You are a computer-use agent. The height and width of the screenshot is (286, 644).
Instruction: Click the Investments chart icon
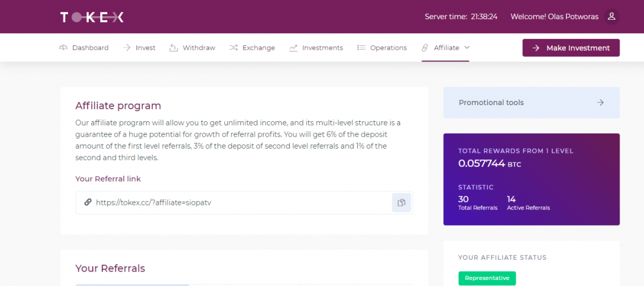tap(293, 48)
